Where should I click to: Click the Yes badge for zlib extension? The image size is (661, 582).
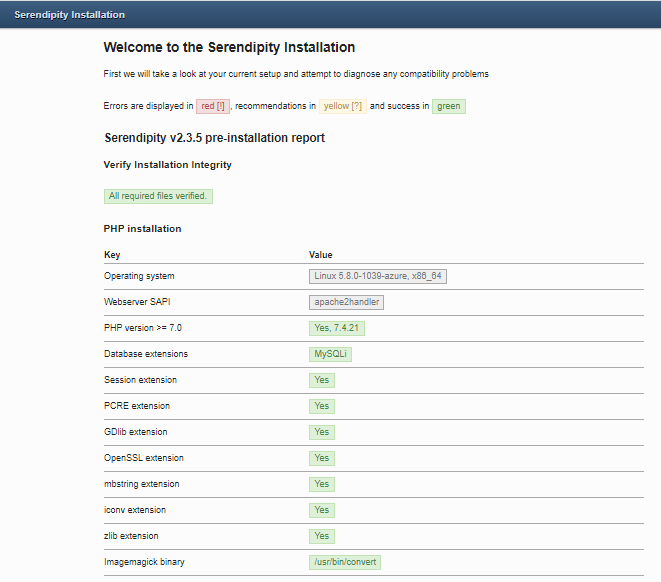(x=321, y=536)
